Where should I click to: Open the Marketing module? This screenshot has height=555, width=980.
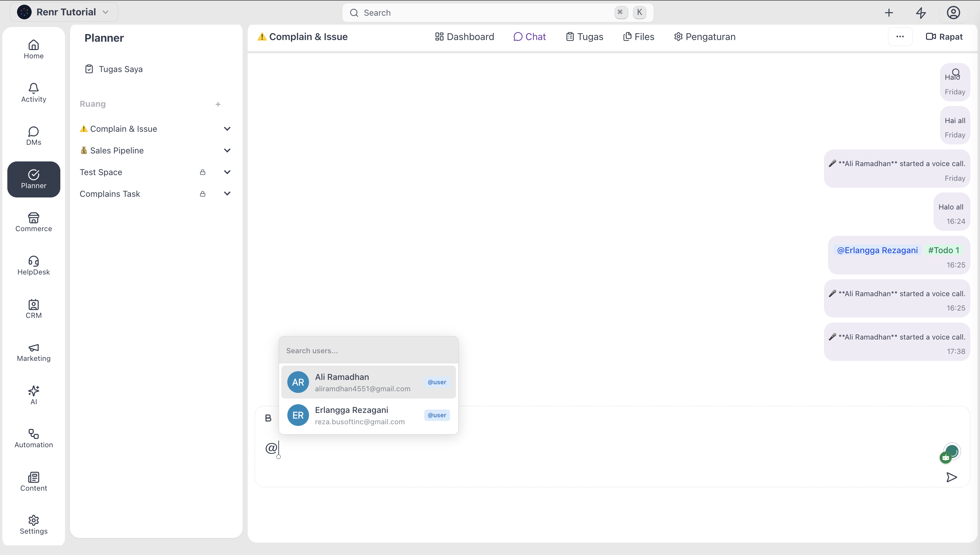[34, 352]
